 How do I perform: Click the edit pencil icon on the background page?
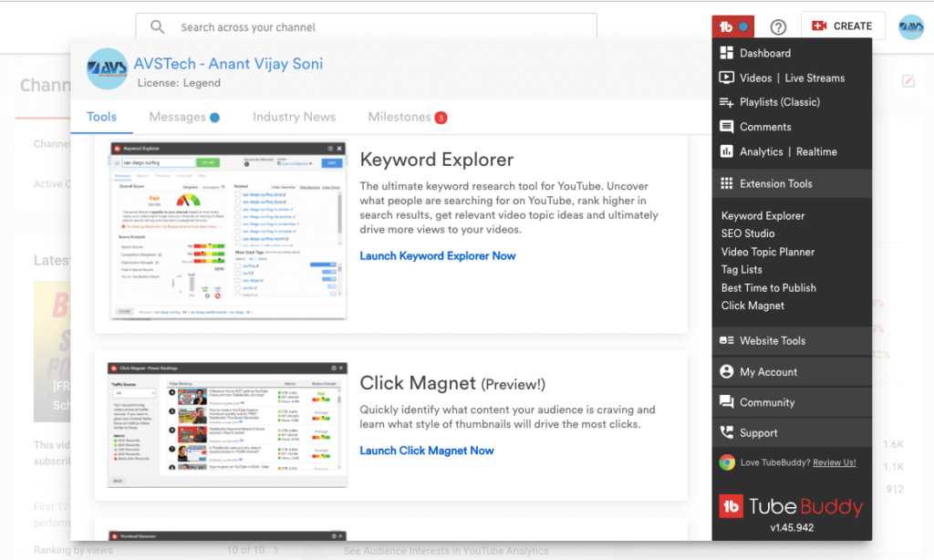pyautogui.click(x=908, y=81)
